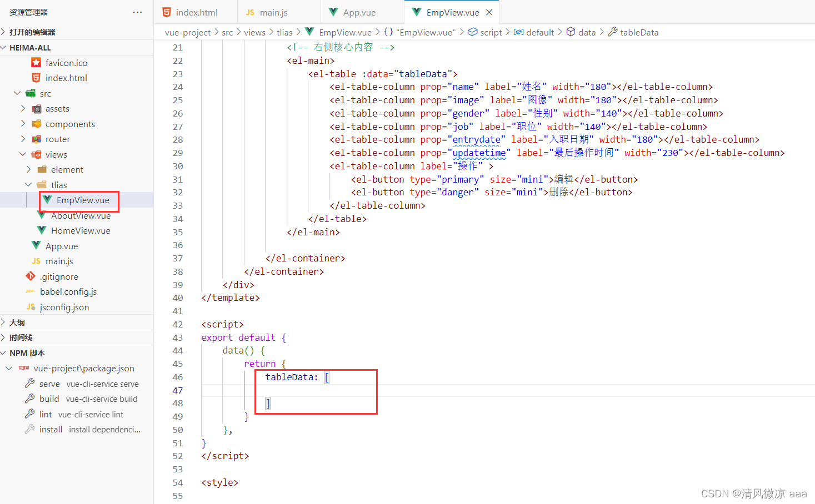
Task: Open favicon.ico in the file tree
Action: pyautogui.click(x=66, y=63)
